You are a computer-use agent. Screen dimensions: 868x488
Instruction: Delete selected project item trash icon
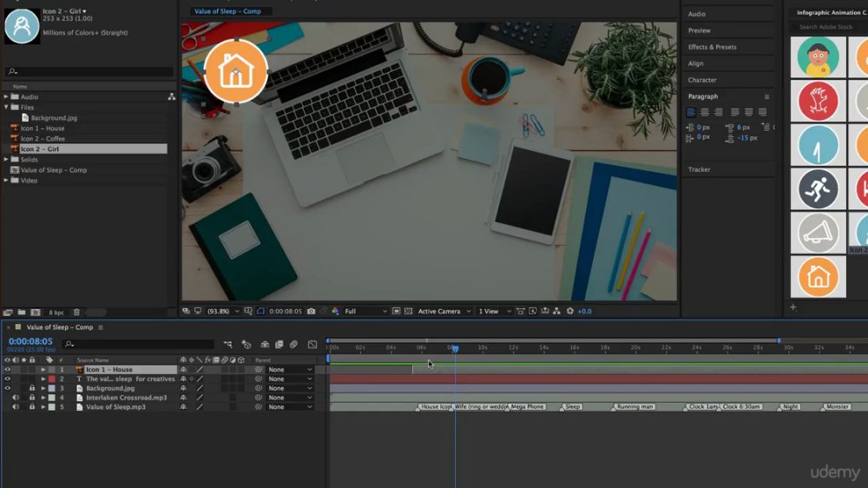point(77,313)
